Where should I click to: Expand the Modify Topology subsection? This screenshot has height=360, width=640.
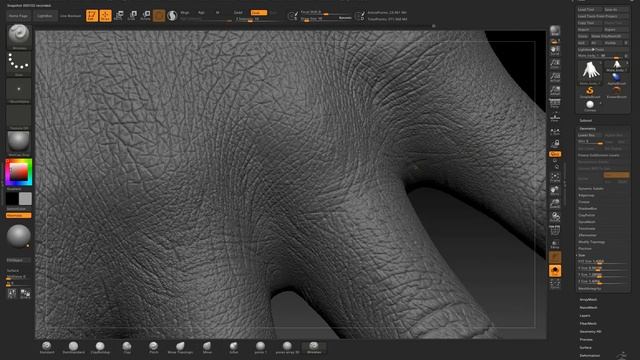coord(591,242)
